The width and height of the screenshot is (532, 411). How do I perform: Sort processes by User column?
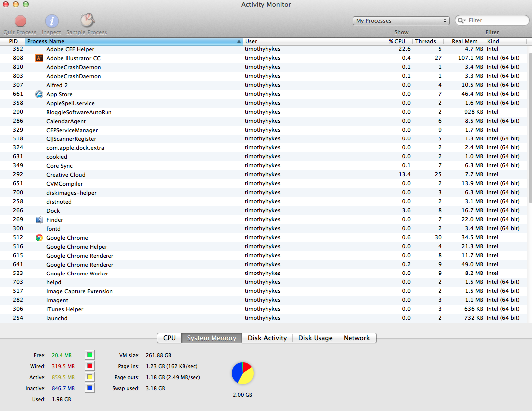(314, 41)
